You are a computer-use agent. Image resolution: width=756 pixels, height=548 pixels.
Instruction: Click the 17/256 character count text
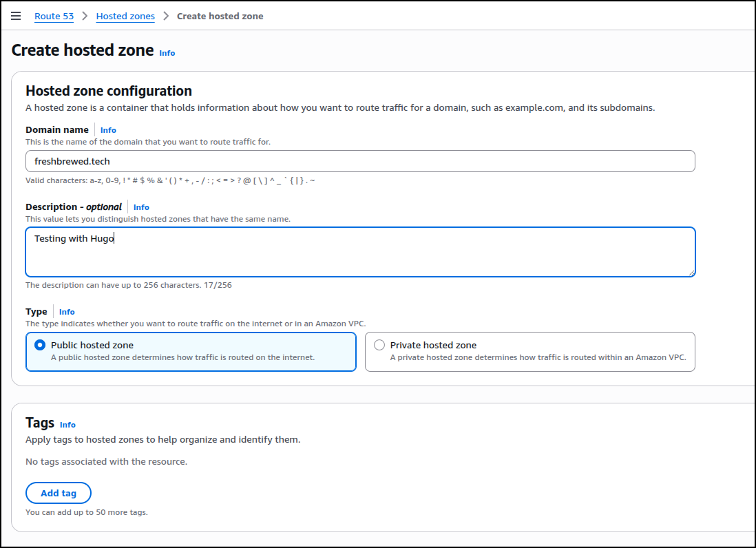[x=218, y=285]
